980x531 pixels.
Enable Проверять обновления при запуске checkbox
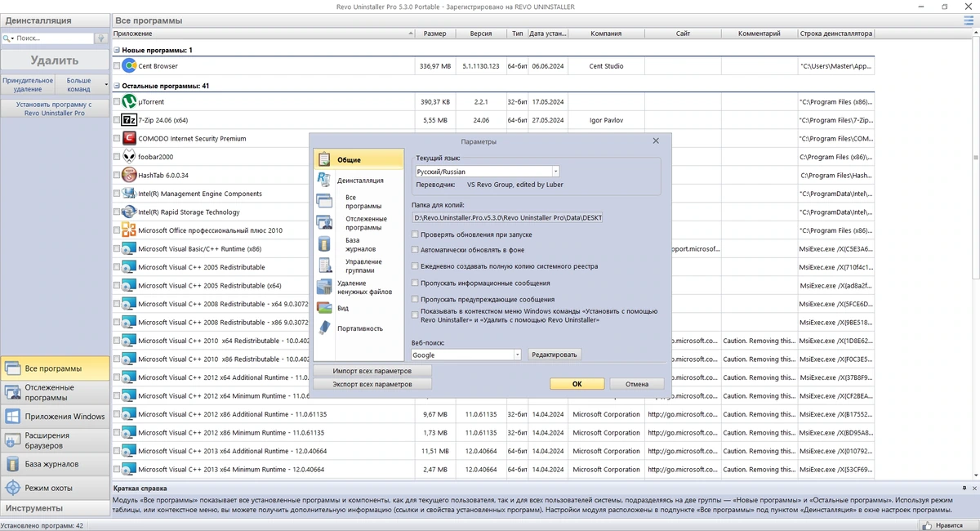[x=415, y=234]
